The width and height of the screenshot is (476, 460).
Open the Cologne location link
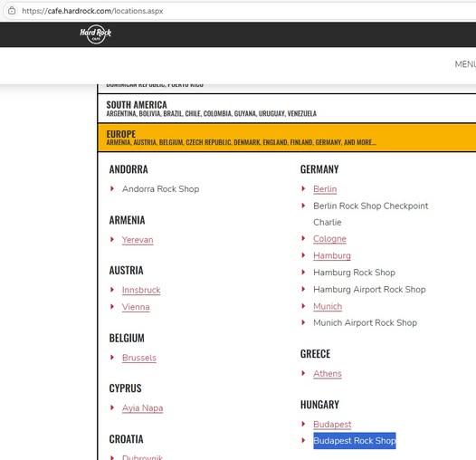tap(329, 239)
